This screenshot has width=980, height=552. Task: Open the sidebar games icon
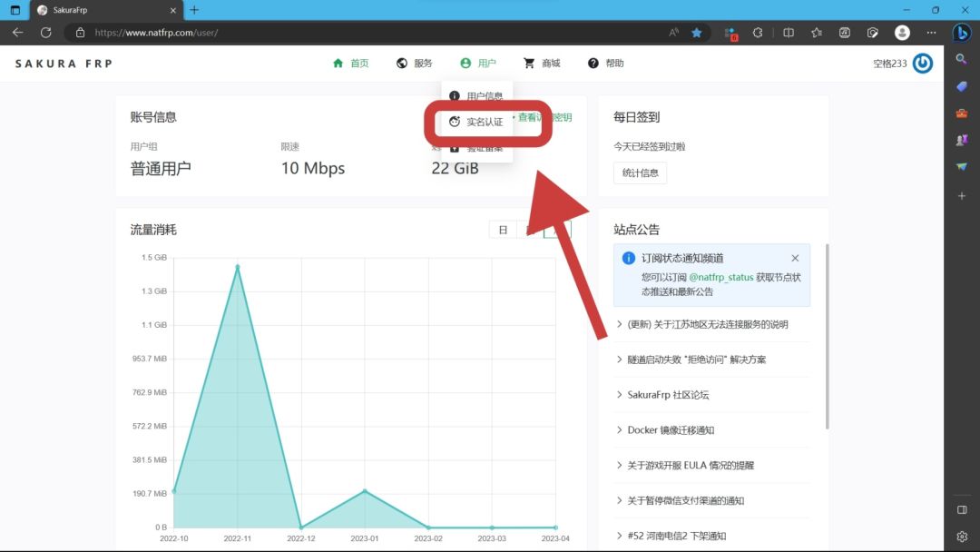pos(961,140)
